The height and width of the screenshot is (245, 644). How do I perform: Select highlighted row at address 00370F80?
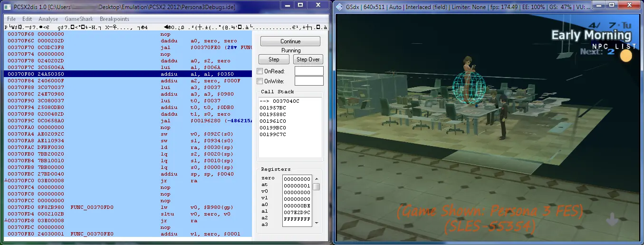(128, 74)
